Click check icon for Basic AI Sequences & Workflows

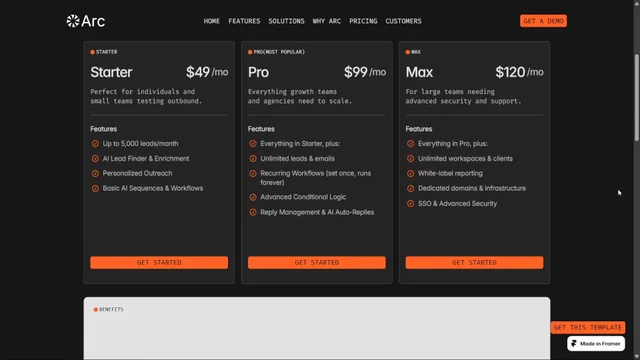tap(95, 189)
